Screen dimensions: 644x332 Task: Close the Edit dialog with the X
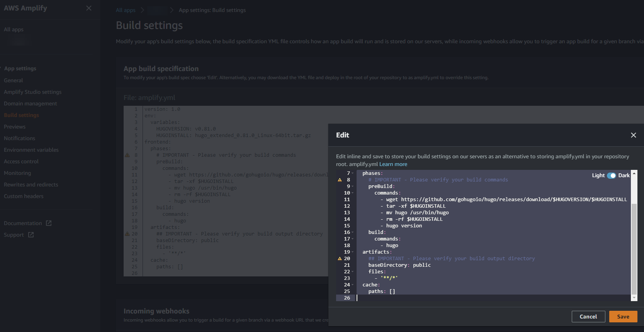[x=633, y=135]
